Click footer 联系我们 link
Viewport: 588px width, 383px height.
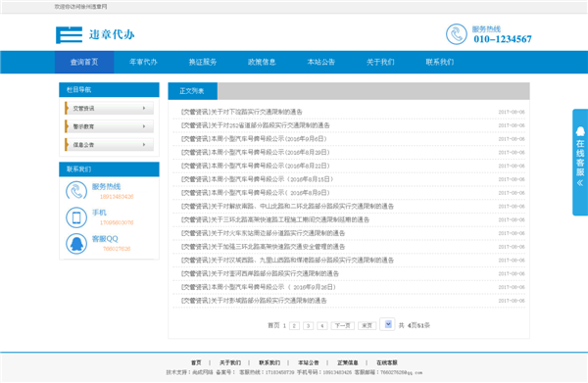click(x=269, y=362)
